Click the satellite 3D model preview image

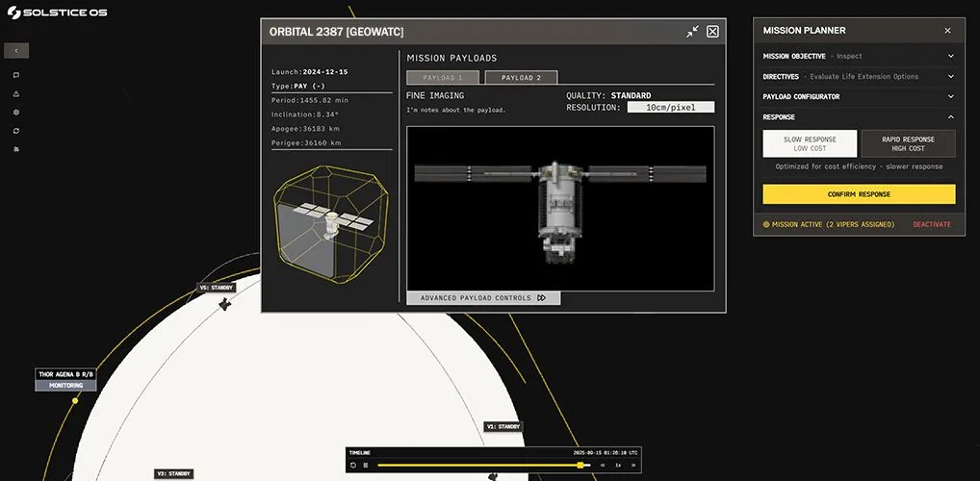[560, 209]
